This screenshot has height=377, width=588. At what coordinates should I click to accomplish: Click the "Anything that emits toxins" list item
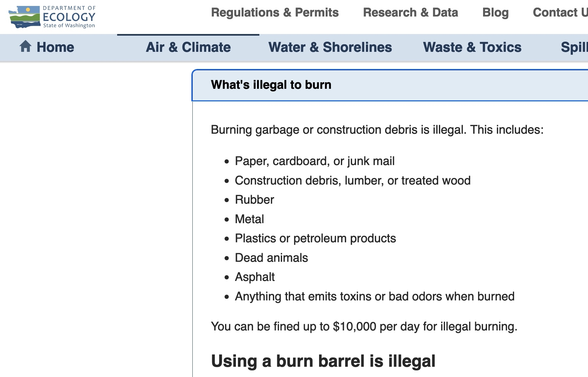375,296
